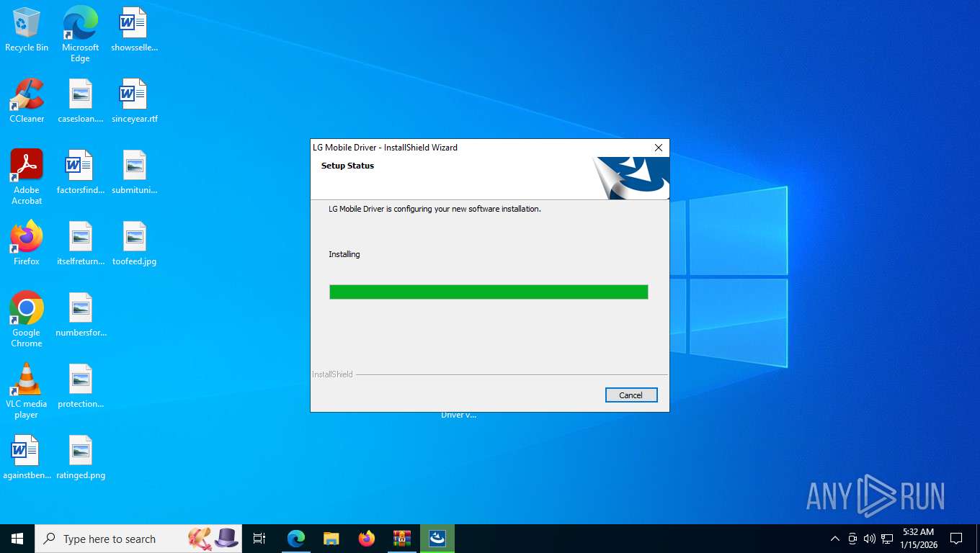Viewport: 980px width, 553px height.
Task: Open the volume control in tray
Action: [x=869, y=539]
